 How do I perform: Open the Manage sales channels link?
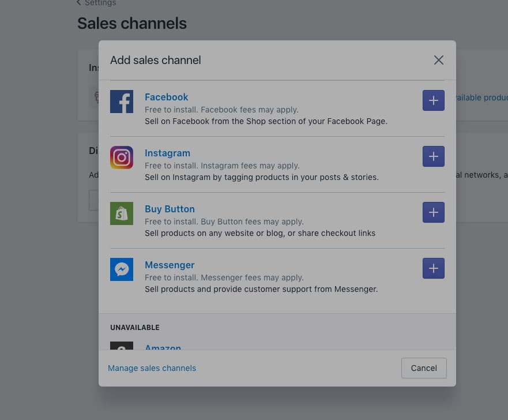152,368
